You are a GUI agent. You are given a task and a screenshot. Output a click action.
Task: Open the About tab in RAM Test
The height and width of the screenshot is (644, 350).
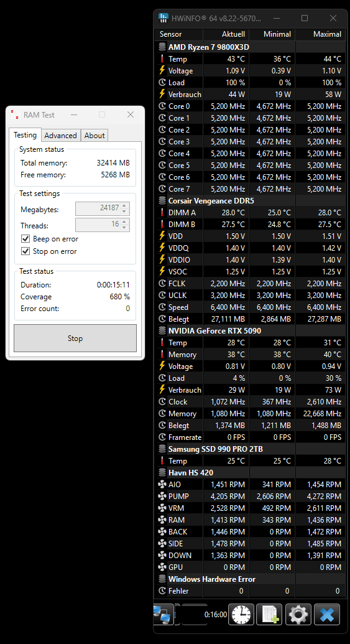point(94,136)
